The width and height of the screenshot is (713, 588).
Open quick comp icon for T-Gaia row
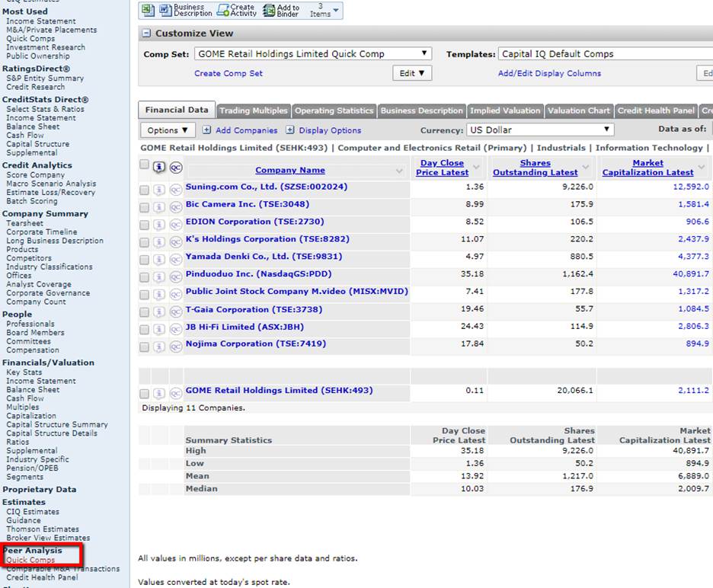pyautogui.click(x=176, y=312)
